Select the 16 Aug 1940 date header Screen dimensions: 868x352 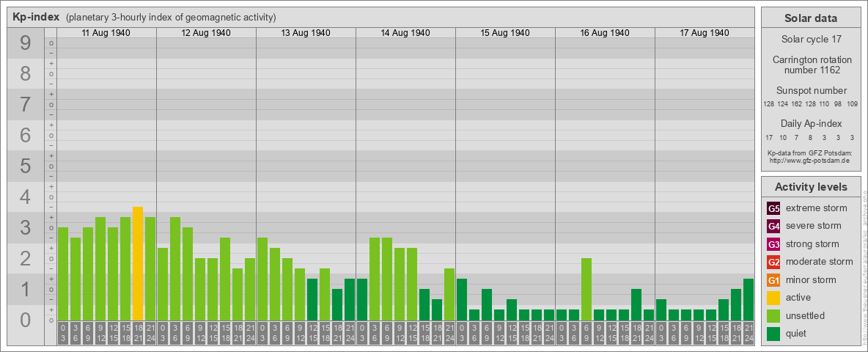pos(605,33)
